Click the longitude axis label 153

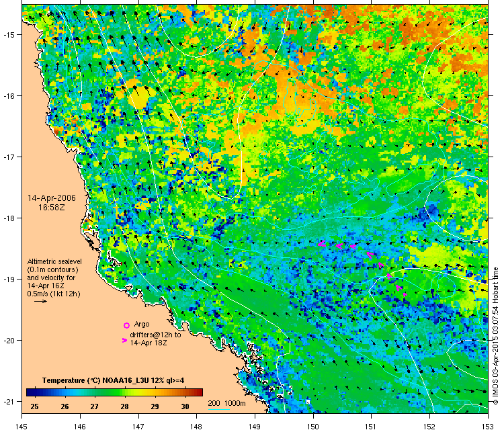click(488, 426)
